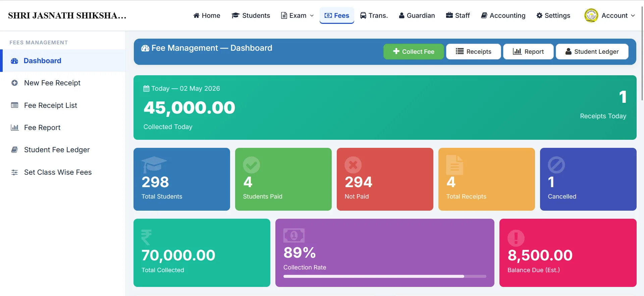644x296 pixels.
Task: Open Student Fee Ledger in sidebar
Action: click(x=63, y=150)
